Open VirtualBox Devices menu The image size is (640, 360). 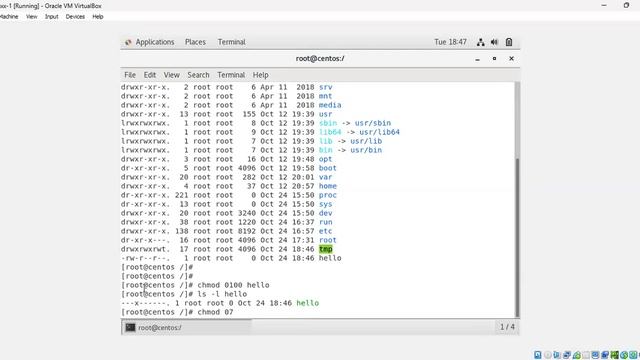pos(75,17)
